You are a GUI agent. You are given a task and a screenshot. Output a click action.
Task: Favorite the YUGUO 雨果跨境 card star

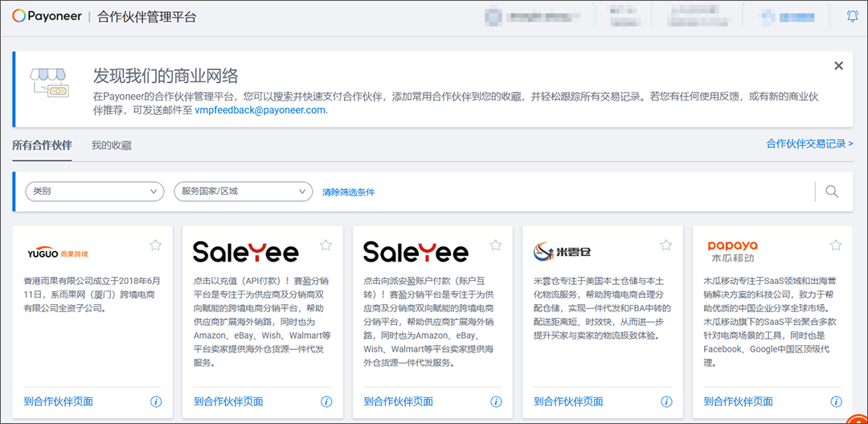pyautogui.click(x=156, y=245)
